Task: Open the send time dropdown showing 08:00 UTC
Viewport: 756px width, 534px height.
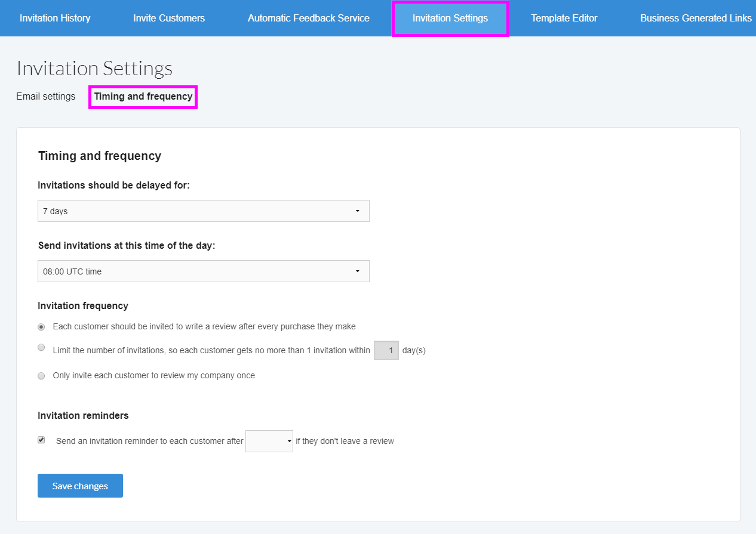Action: pyautogui.click(x=204, y=271)
